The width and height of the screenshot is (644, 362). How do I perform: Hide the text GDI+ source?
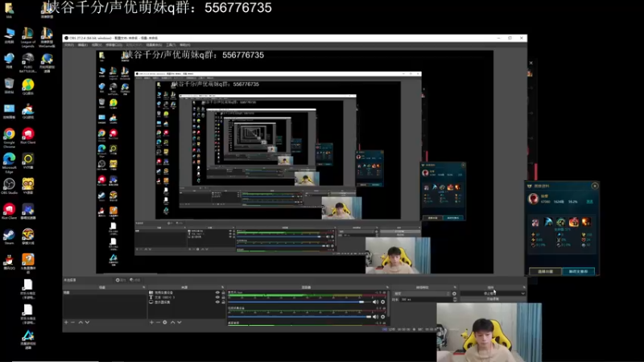pos(217,297)
